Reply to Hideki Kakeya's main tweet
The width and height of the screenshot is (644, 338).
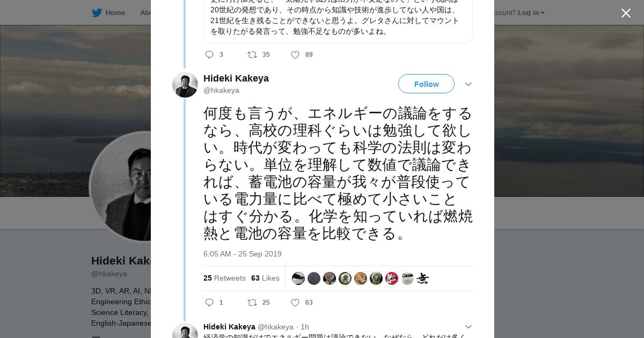point(209,303)
